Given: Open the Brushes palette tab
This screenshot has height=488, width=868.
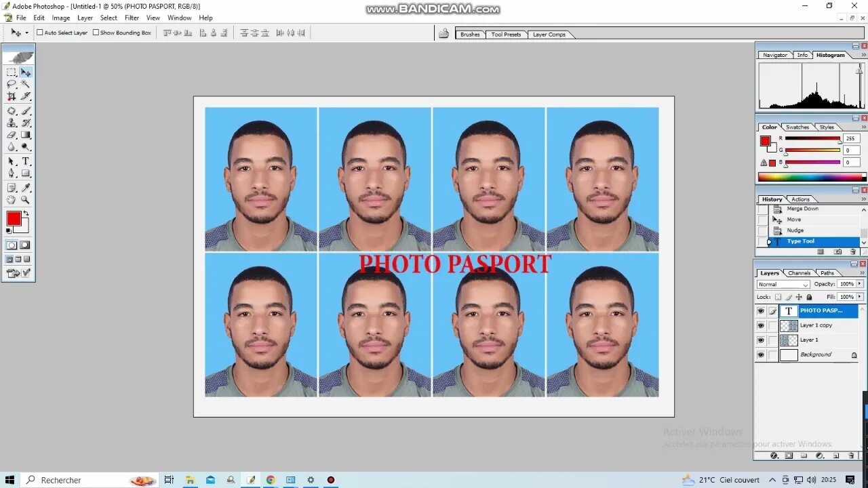Looking at the screenshot, I should click(470, 35).
